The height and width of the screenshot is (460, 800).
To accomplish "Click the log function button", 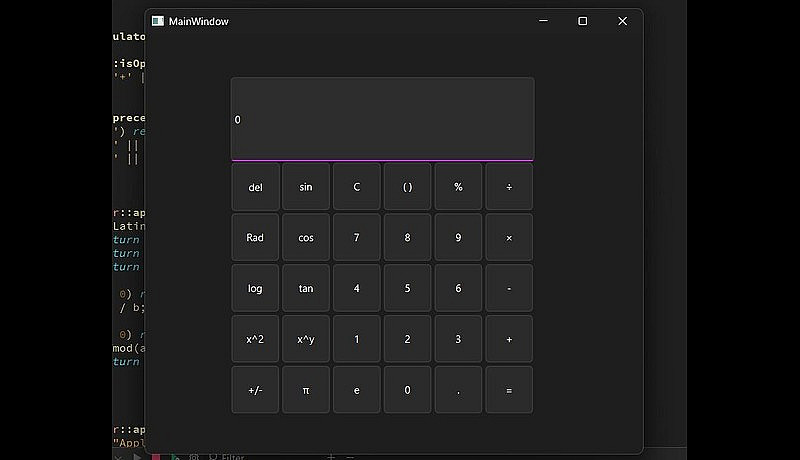I will click(x=255, y=289).
